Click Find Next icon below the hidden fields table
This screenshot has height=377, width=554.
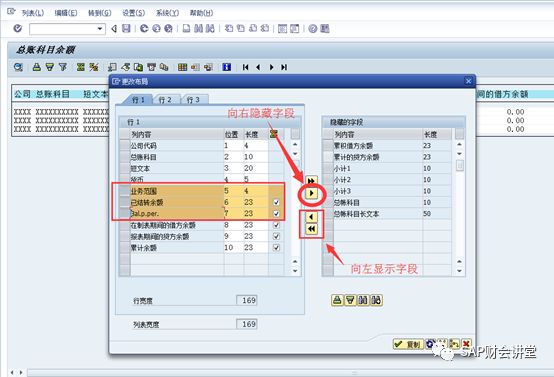coord(376,300)
